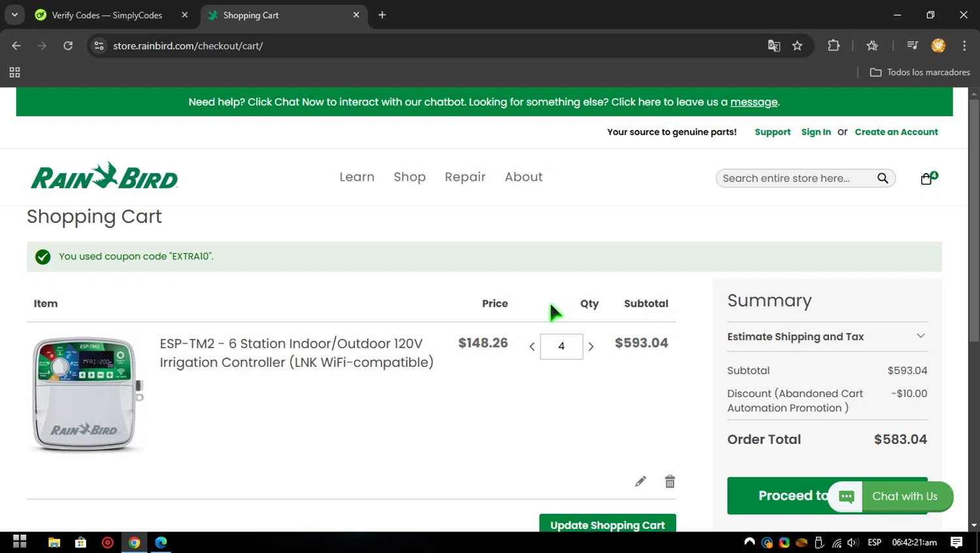Click the Support link
The height and width of the screenshot is (553, 980).
(772, 132)
